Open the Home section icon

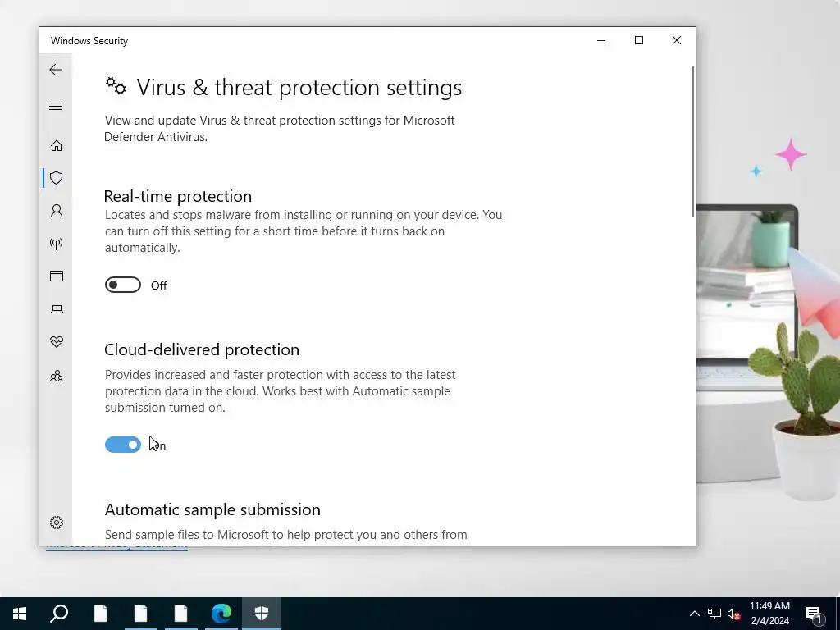[57, 146]
